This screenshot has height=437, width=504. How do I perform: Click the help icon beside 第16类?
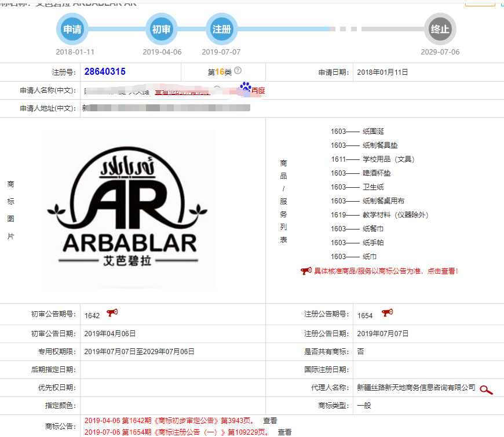238,71
